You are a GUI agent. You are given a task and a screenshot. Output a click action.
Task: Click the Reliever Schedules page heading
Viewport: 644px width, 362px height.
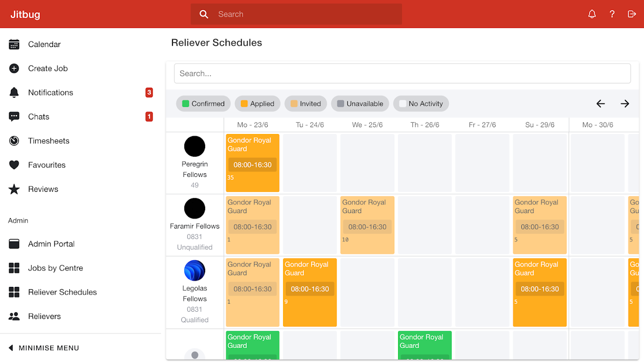(x=216, y=43)
